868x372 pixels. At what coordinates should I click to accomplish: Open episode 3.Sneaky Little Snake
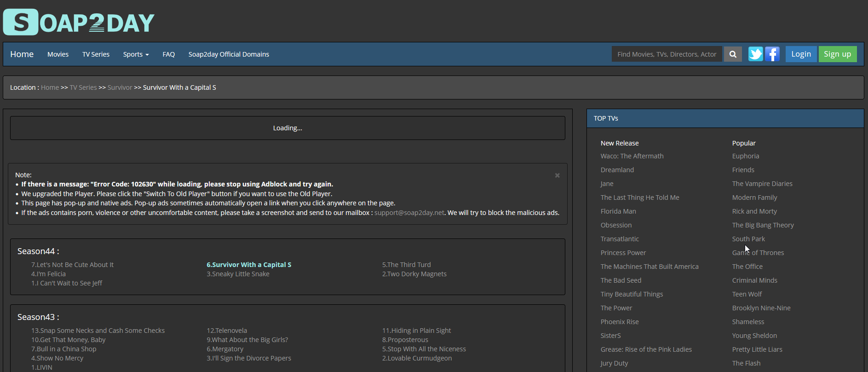(x=238, y=274)
